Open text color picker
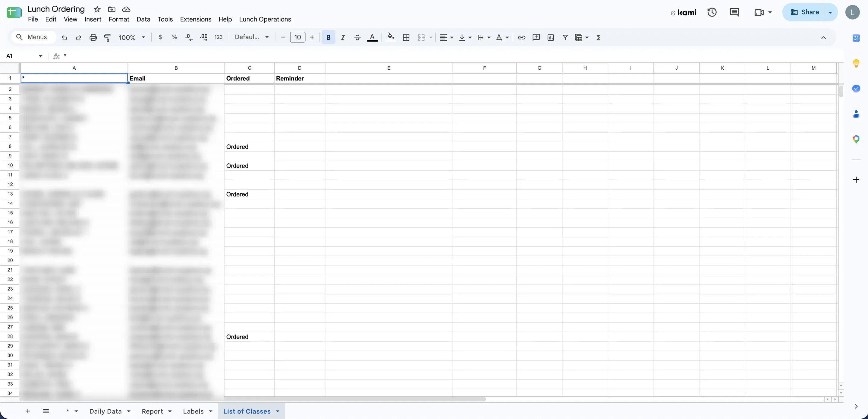This screenshot has width=868, height=419. click(x=372, y=37)
